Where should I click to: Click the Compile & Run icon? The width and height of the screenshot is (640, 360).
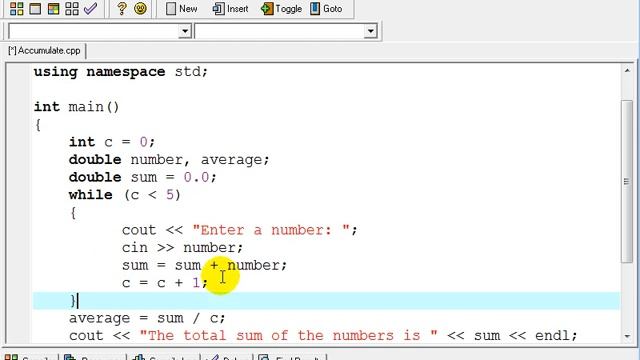(53, 9)
